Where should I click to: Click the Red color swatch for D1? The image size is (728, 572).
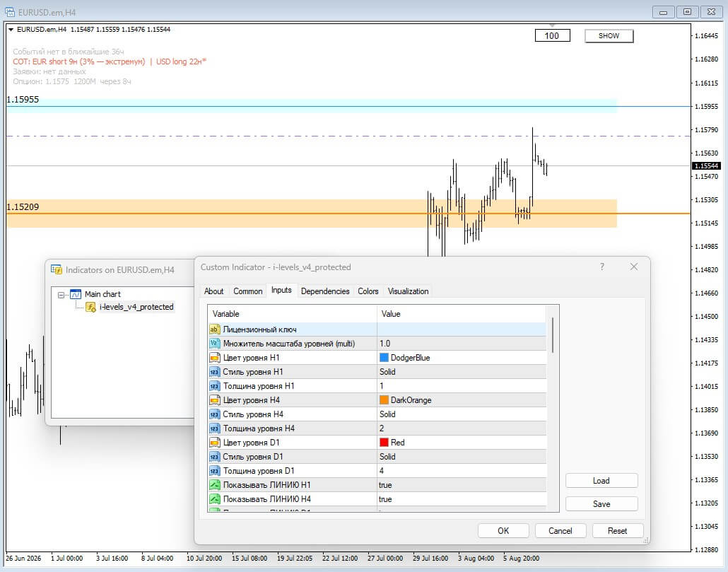pyautogui.click(x=384, y=443)
